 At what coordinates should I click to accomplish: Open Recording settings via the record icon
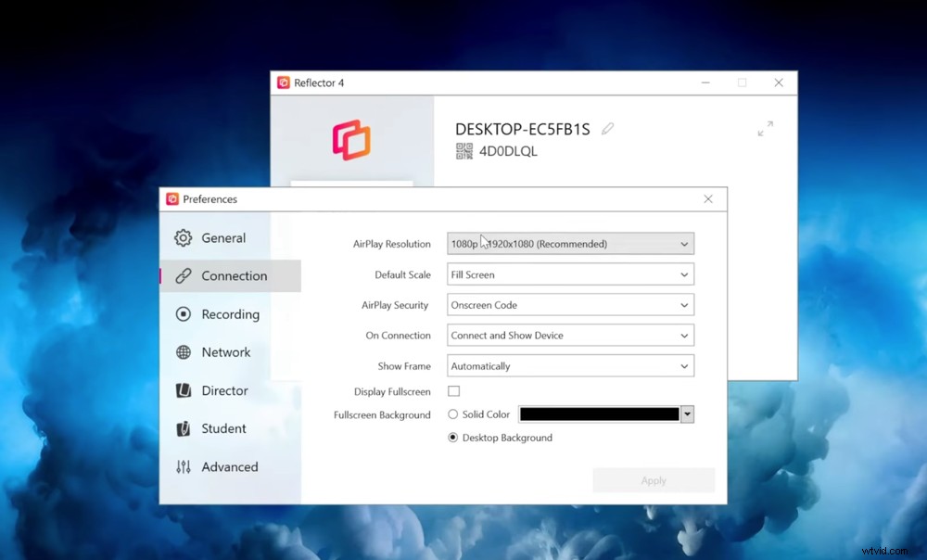point(184,314)
